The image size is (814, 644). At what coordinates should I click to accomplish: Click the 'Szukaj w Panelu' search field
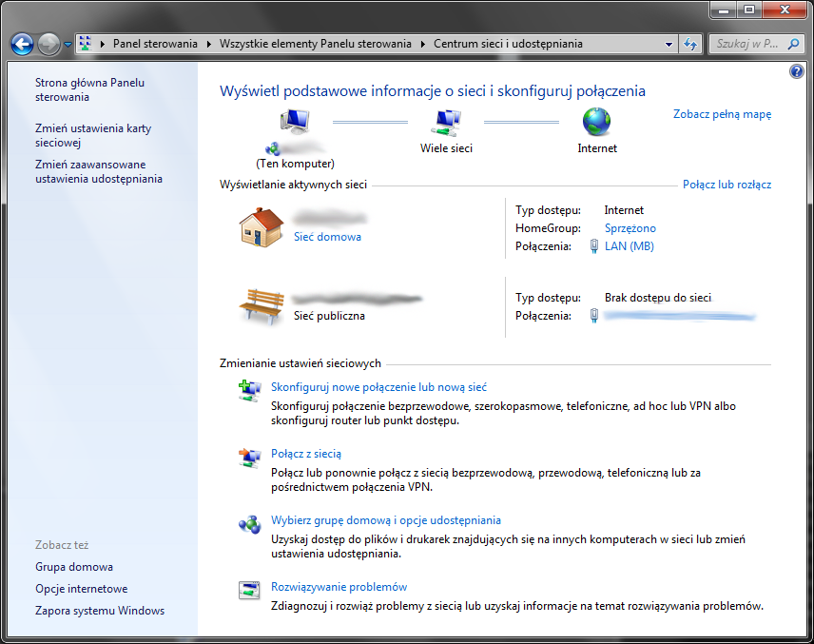746,44
